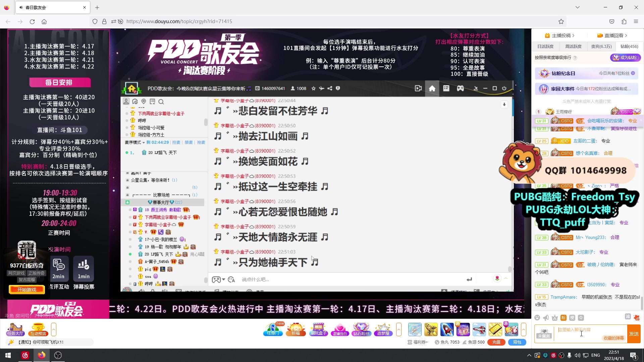Toggle the 滤 chat filter button
The image size is (644, 362).
click(x=628, y=317)
